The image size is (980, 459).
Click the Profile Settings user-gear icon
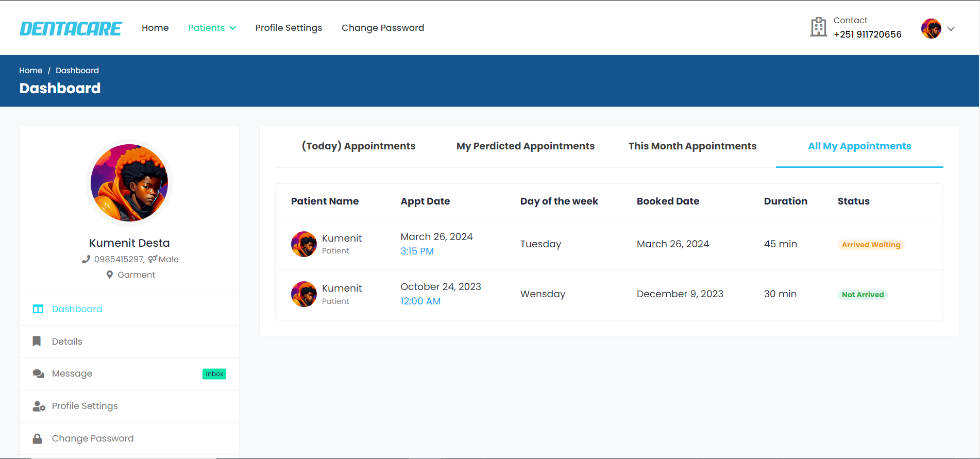(x=39, y=406)
